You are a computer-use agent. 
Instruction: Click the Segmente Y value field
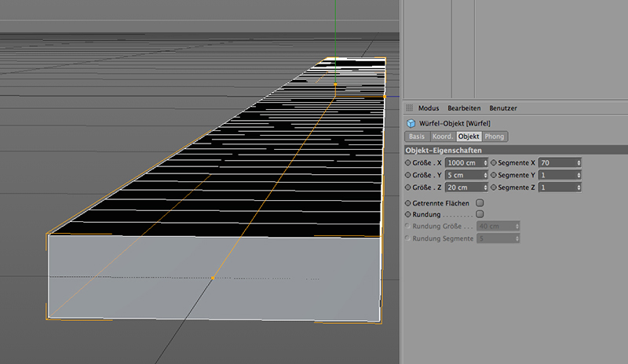[x=556, y=175]
